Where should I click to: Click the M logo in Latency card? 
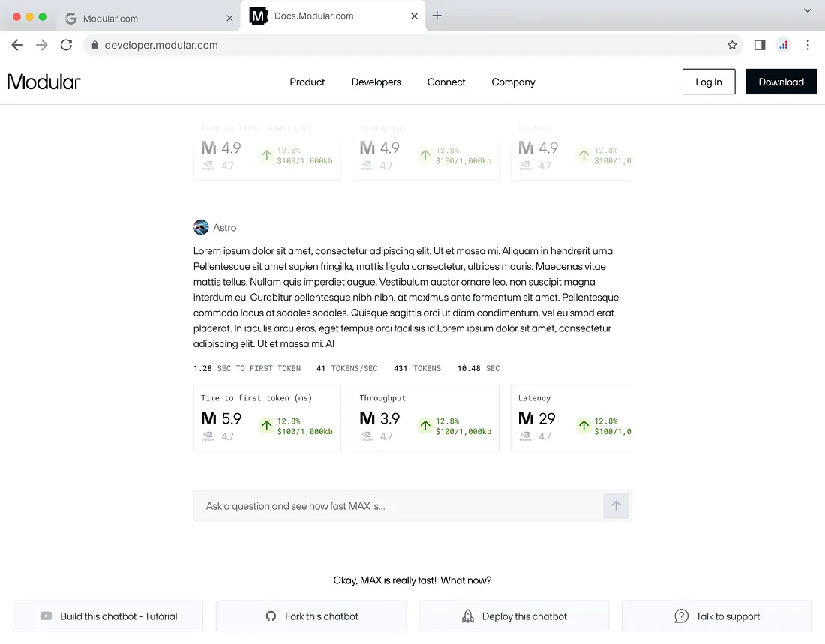[x=526, y=418]
